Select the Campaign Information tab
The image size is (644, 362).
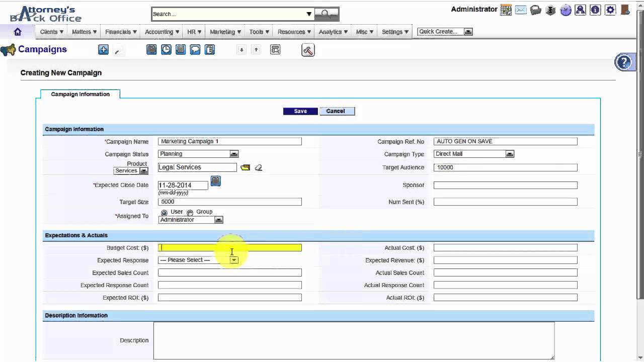80,94
